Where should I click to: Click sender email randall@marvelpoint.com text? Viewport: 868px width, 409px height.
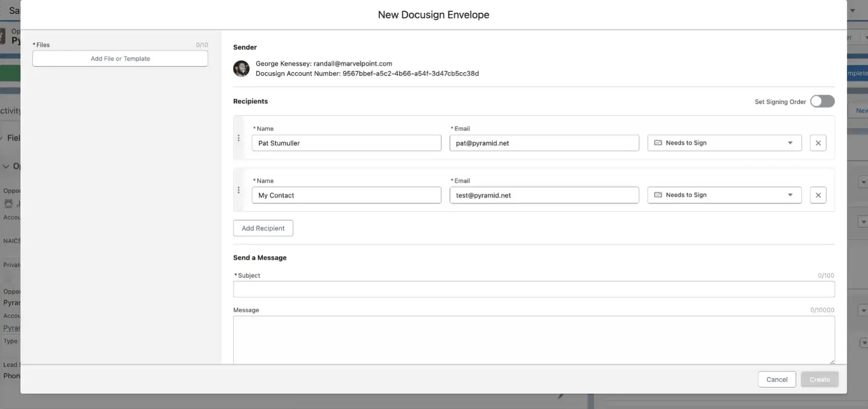coord(353,63)
